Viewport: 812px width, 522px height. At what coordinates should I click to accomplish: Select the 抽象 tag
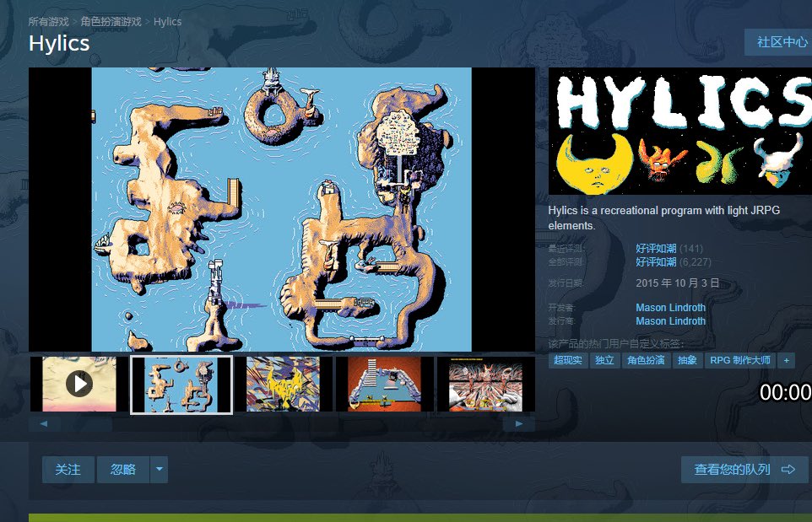coord(687,360)
